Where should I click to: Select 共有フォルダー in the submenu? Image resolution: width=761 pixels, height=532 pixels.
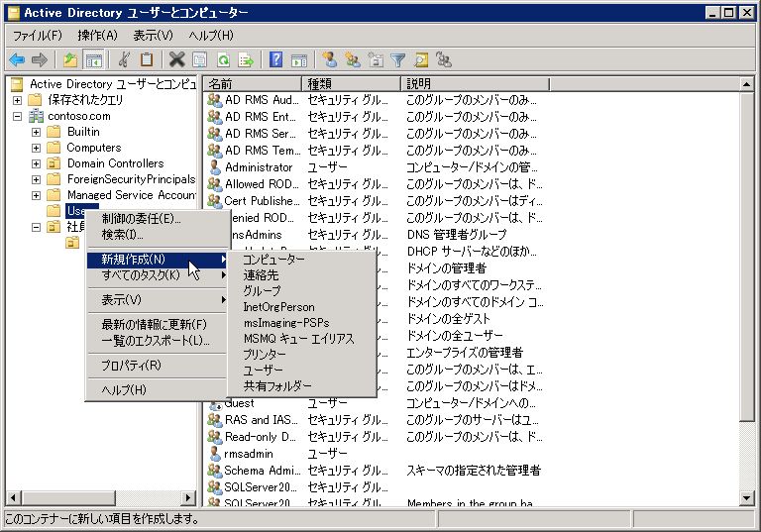tap(302, 386)
